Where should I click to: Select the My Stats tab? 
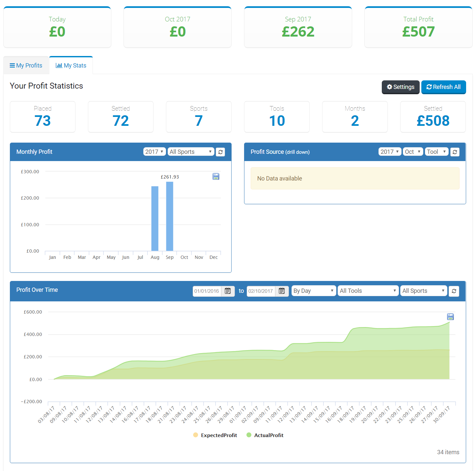(71, 66)
